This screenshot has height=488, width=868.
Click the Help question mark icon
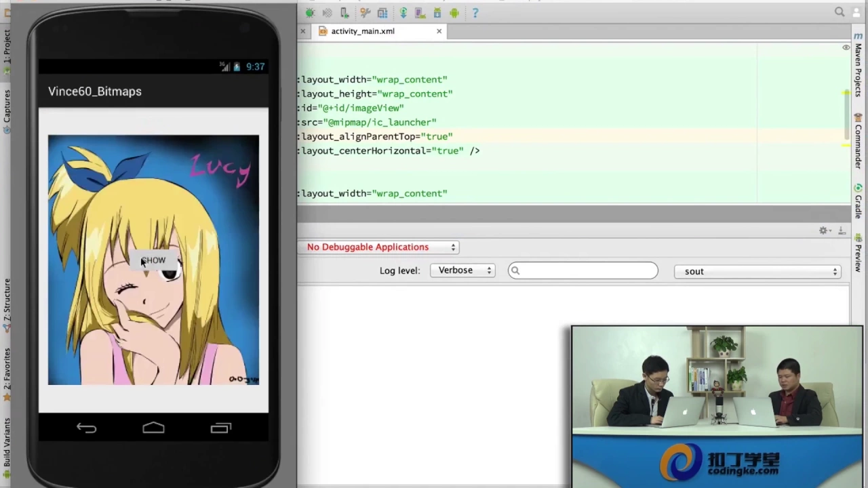pyautogui.click(x=475, y=13)
